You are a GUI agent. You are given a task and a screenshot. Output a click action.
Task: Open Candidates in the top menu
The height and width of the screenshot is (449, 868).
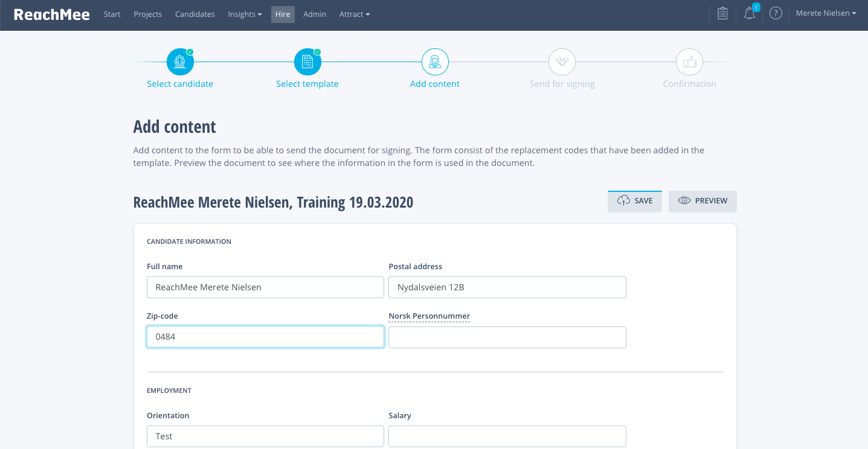tap(195, 14)
